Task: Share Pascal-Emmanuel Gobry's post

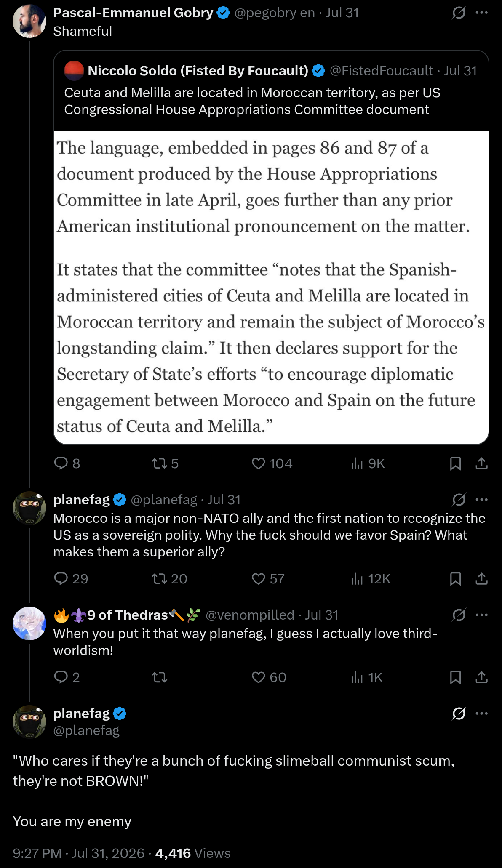Action: click(481, 463)
